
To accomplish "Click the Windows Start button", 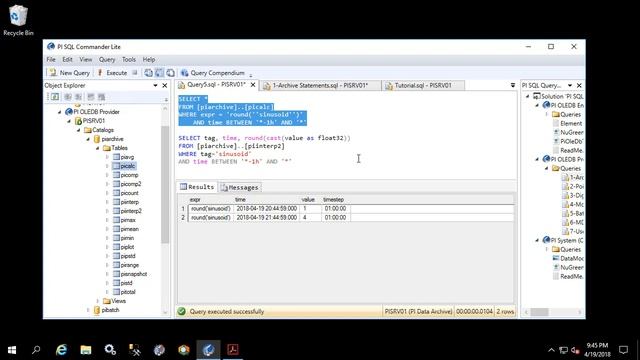I will tap(12, 350).
